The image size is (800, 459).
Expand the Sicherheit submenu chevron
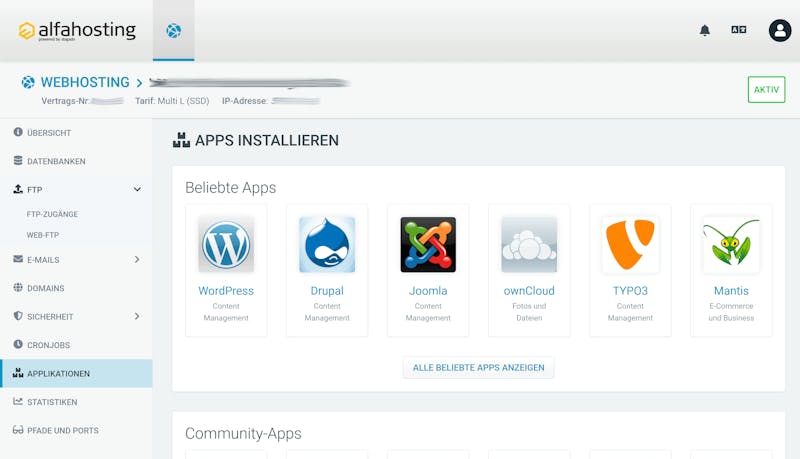137,316
